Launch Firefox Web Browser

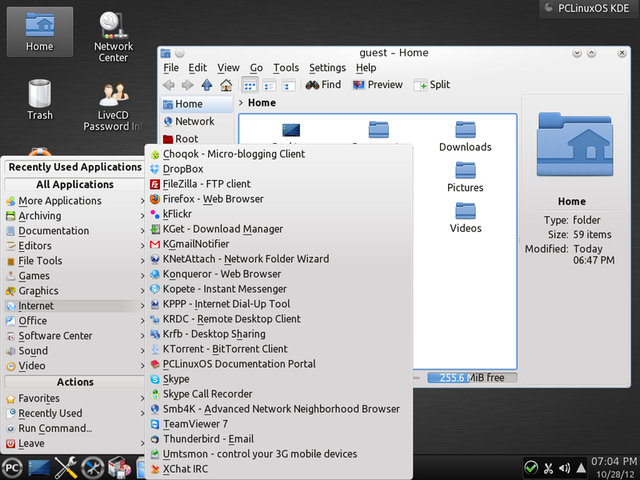pos(278,199)
